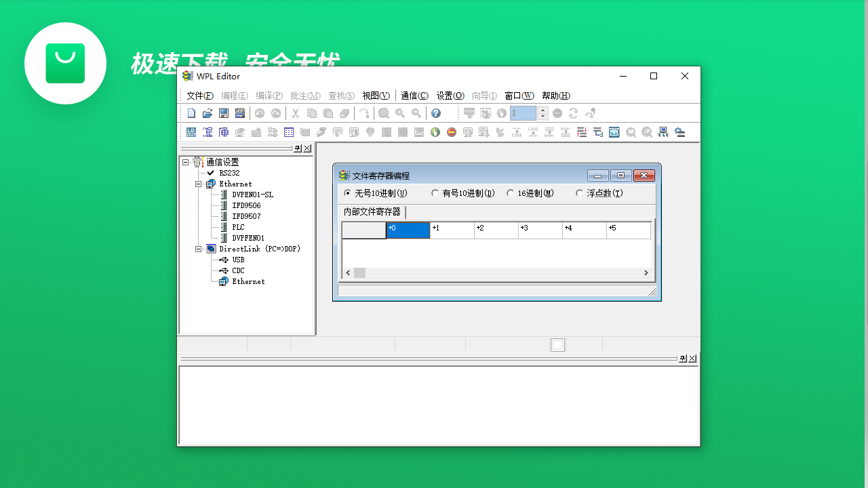Select DVPEN01-SL tree item
Viewport: 868px width, 488px height.
pyautogui.click(x=252, y=195)
